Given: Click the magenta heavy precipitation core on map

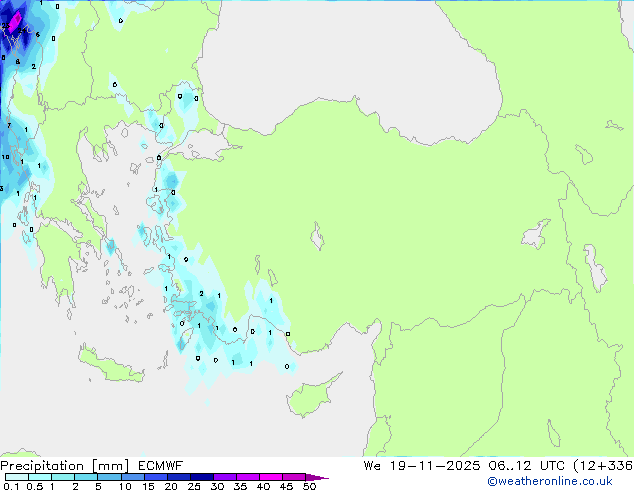Looking at the screenshot, I should pos(15,22).
